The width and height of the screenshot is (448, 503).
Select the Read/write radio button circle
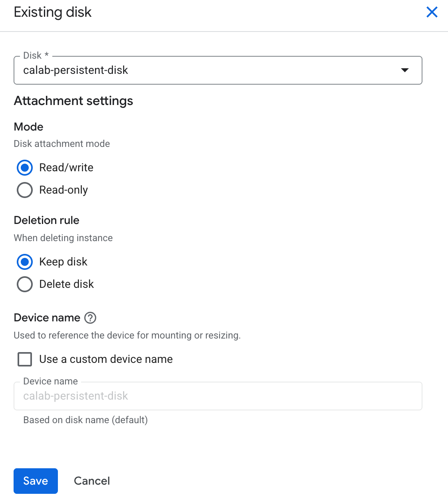(x=25, y=168)
